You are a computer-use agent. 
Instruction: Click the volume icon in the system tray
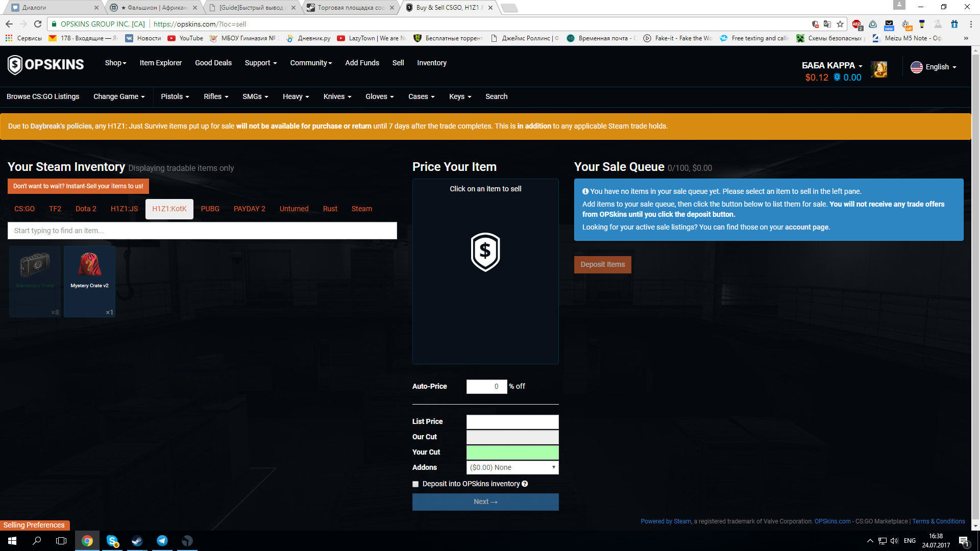tap(894, 541)
